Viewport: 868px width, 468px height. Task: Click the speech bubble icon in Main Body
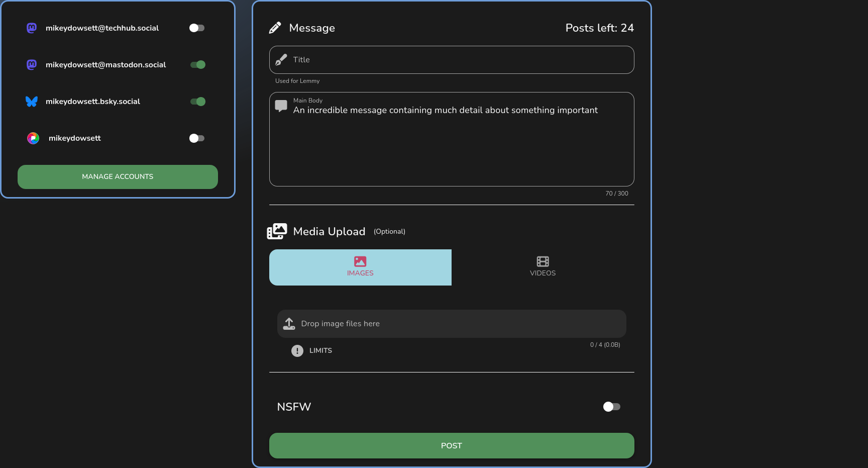point(281,106)
